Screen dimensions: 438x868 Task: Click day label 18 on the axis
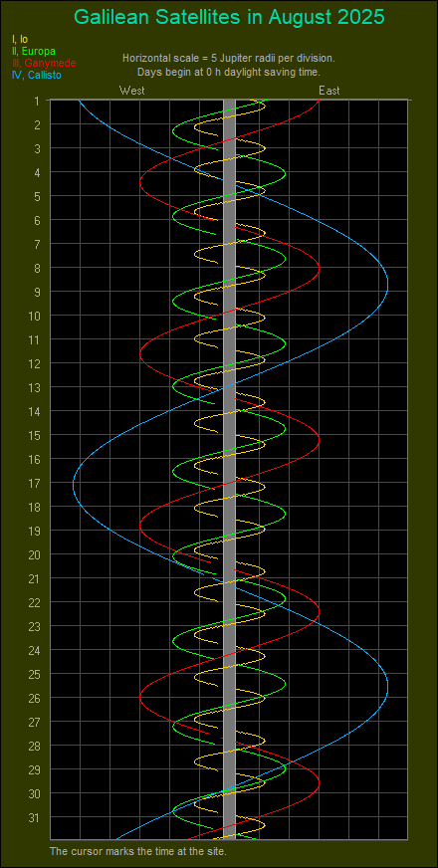click(x=34, y=507)
